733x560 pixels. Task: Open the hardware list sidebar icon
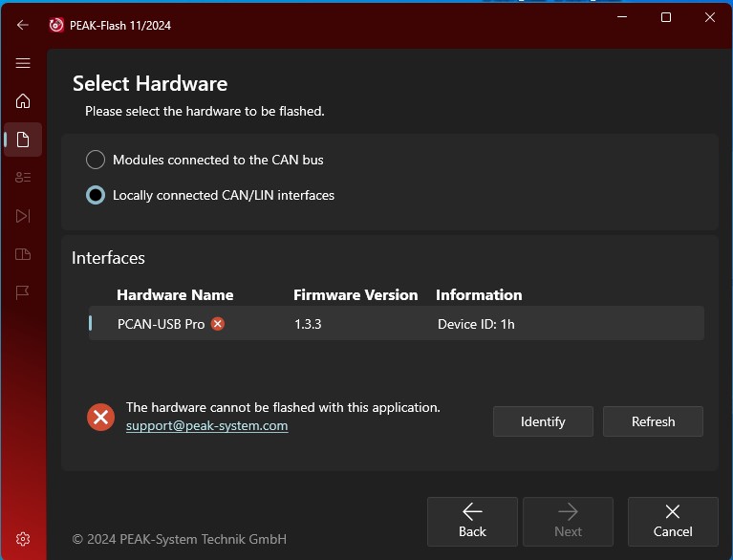click(x=23, y=178)
